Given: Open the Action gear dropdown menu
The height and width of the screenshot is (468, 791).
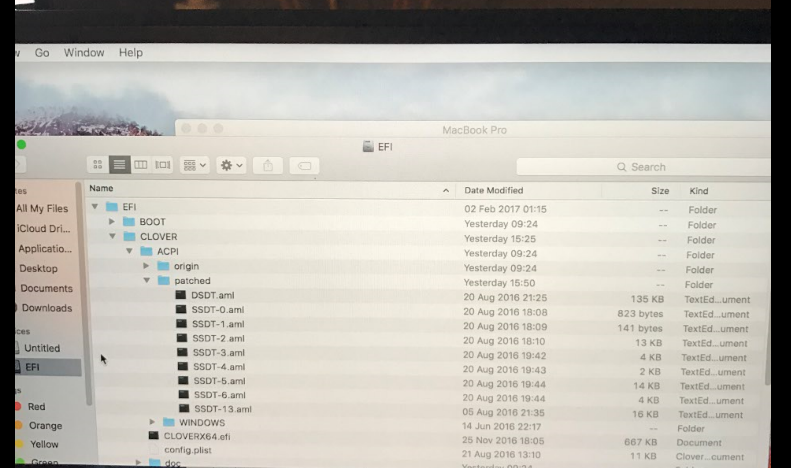Looking at the screenshot, I should pyautogui.click(x=231, y=165).
